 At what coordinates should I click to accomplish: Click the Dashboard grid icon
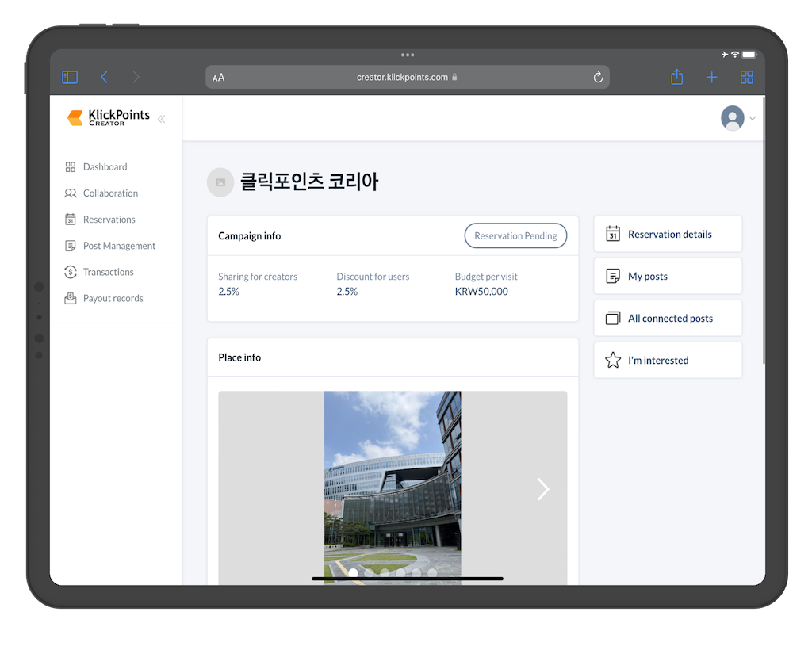point(71,166)
